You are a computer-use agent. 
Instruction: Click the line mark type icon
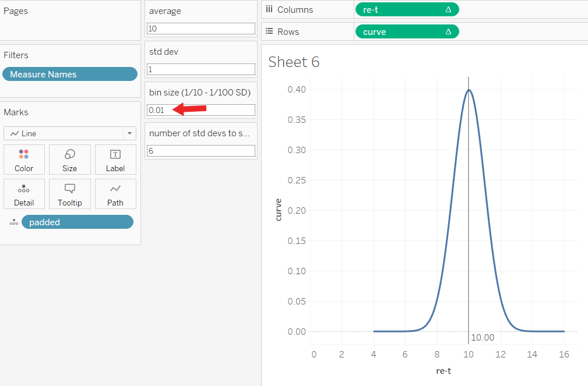point(14,133)
